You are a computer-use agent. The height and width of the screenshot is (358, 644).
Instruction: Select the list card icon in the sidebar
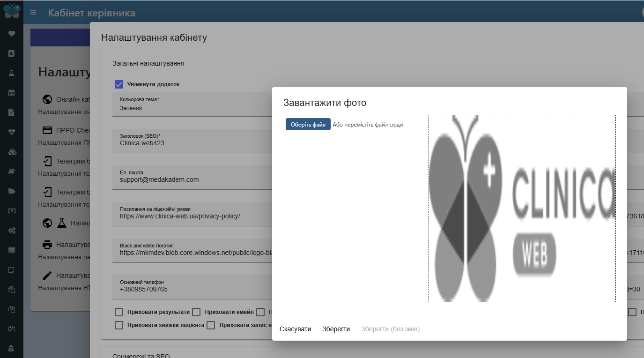click(12, 250)
